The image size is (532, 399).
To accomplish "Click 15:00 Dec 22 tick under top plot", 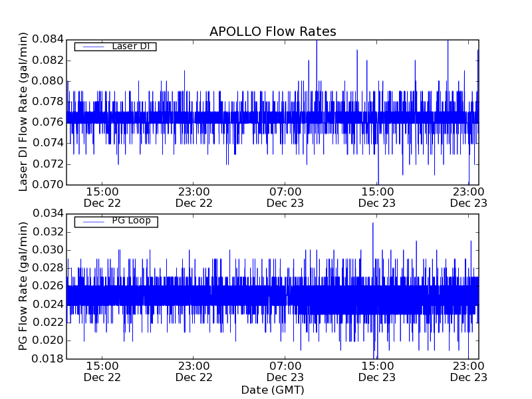I will coord(102,197).
